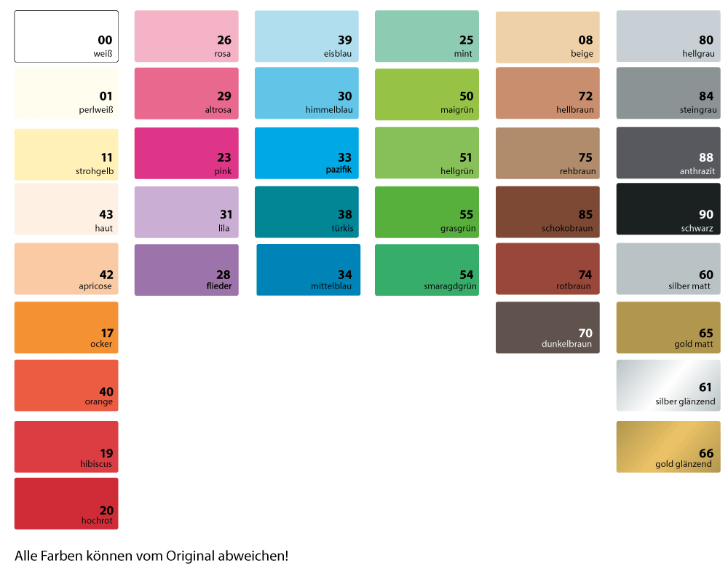Choose the 42 apricose color
The height and width of the screenshot is (574, 728).
coord(66,269)
